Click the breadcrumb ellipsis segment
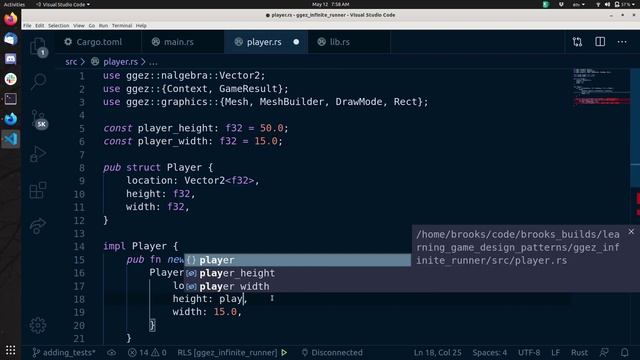The image size is (640, 360). [x=153, y=62]
